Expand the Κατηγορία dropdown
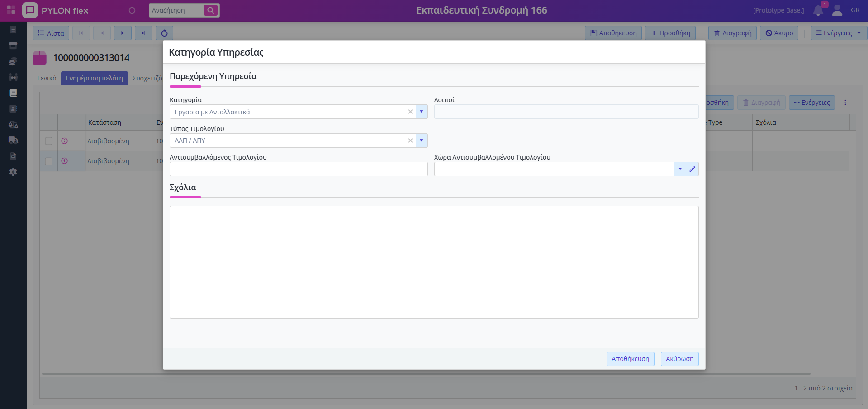 [421, 112]
